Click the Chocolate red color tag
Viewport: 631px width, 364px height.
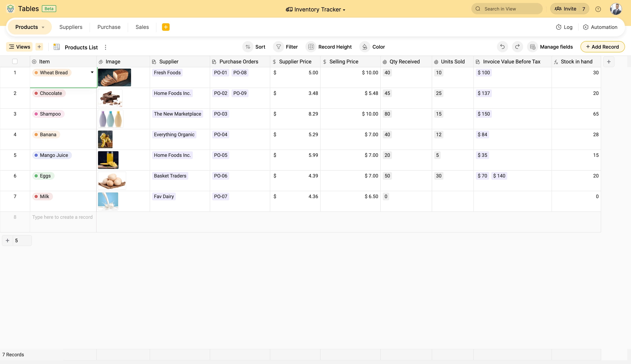49,93
